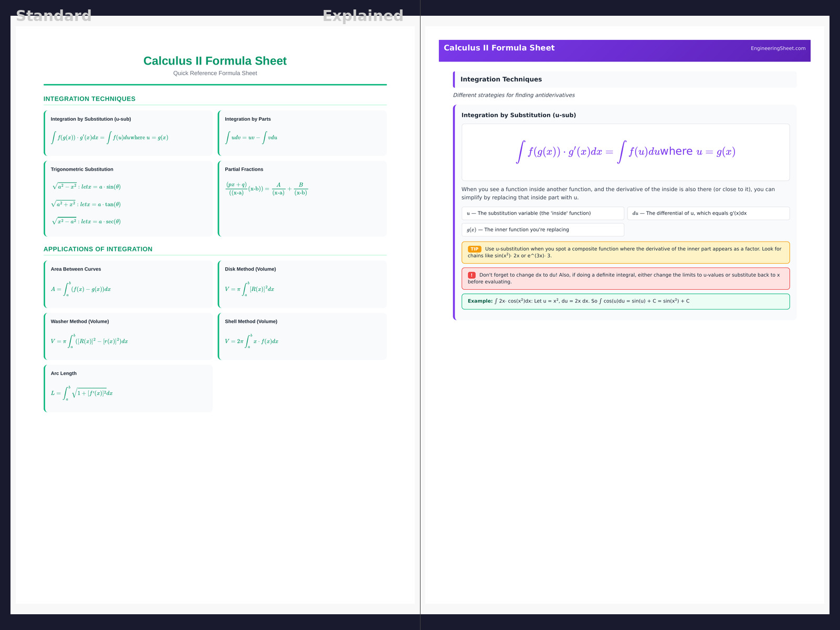Click the green Example box
840x630 pixels.
pyautogui.click(x=625, y=301)
